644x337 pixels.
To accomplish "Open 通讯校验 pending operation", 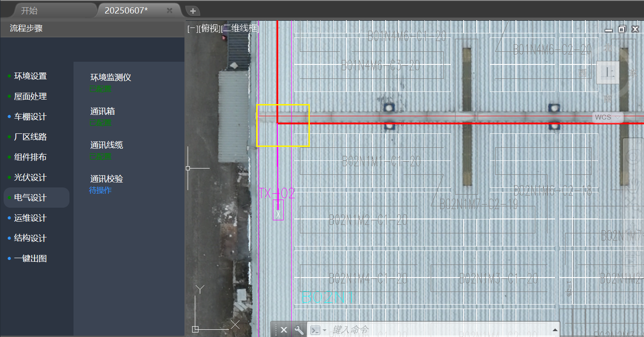I will pyautogui.click(x=106, y=179).
